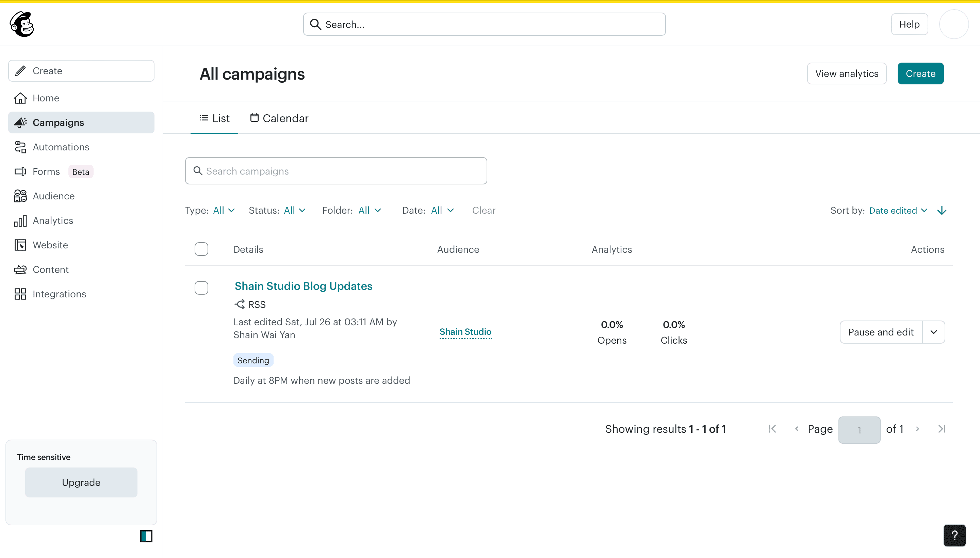Select Integrations in the sidebar

click(x=59, y=294)
